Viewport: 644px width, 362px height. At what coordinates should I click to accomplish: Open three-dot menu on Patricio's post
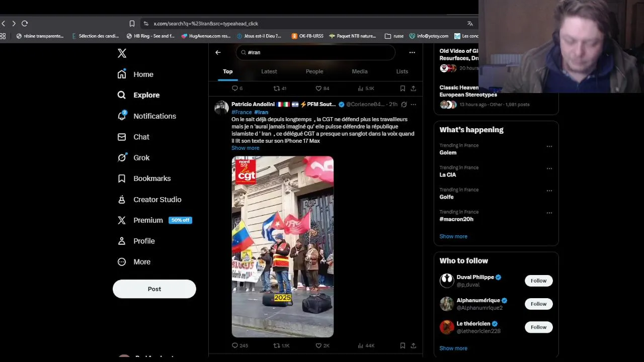click(x=414, y=105)
